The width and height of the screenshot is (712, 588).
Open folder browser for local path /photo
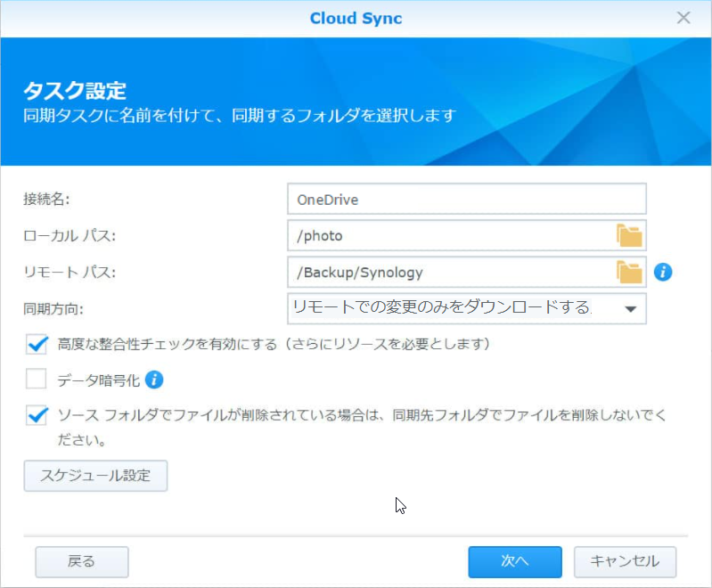629,236
